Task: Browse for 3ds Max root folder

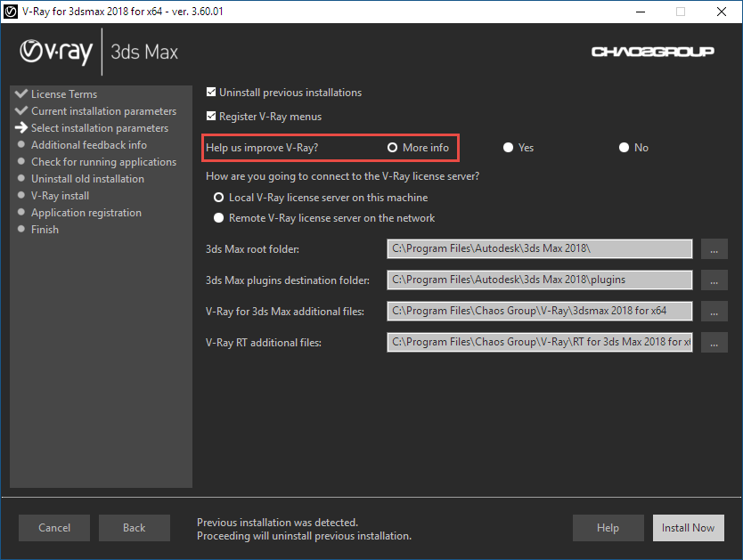Action: pos(714,248)
